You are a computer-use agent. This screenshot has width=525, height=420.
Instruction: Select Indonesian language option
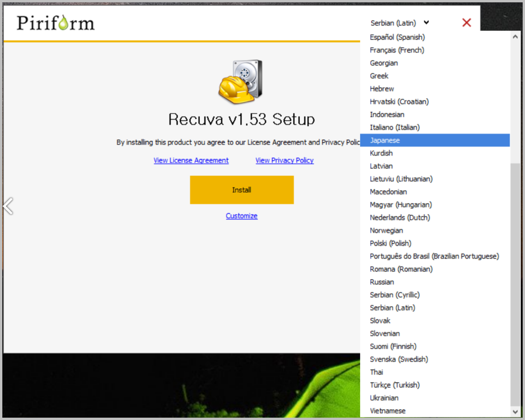tap(435, 114)
